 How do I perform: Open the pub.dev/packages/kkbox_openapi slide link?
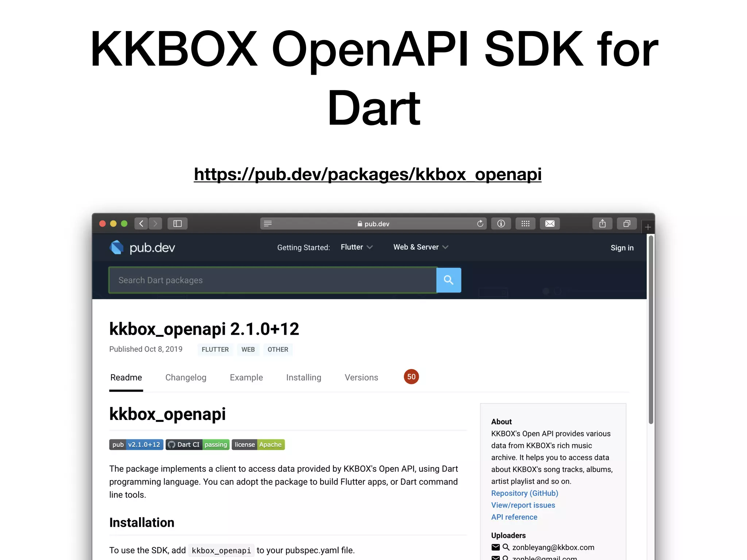point(368,174)
